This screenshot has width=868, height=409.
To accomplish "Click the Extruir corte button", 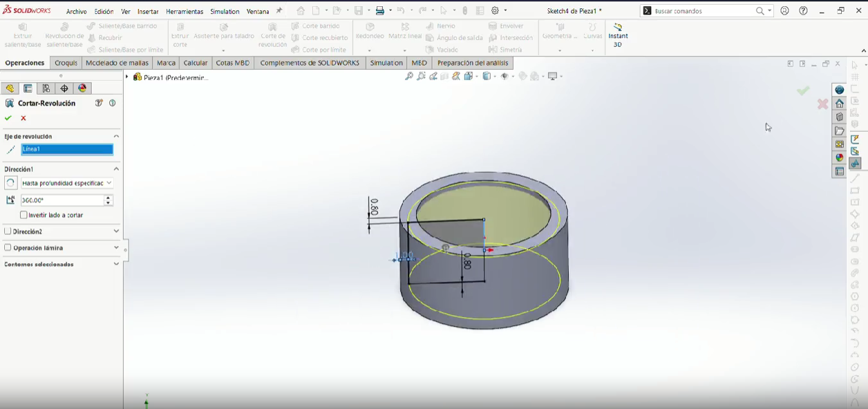I will (x=180, y=36).
